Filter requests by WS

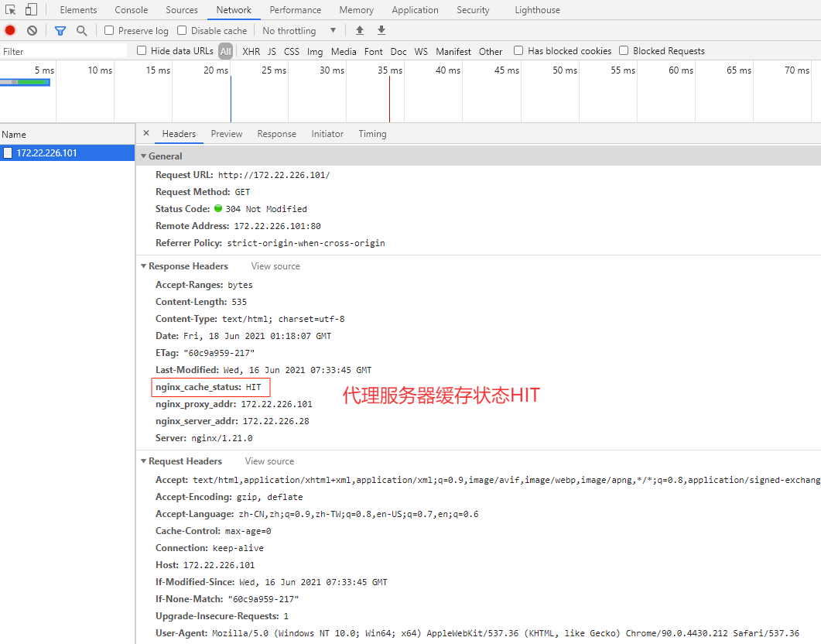[x=421, y=51]
